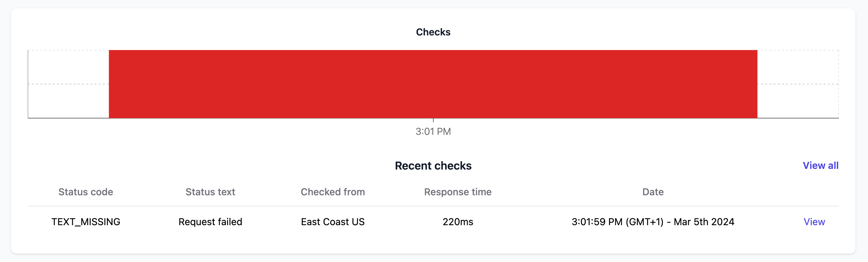Click the Date column header
The image size is (868, 262).
click(653, 192)
